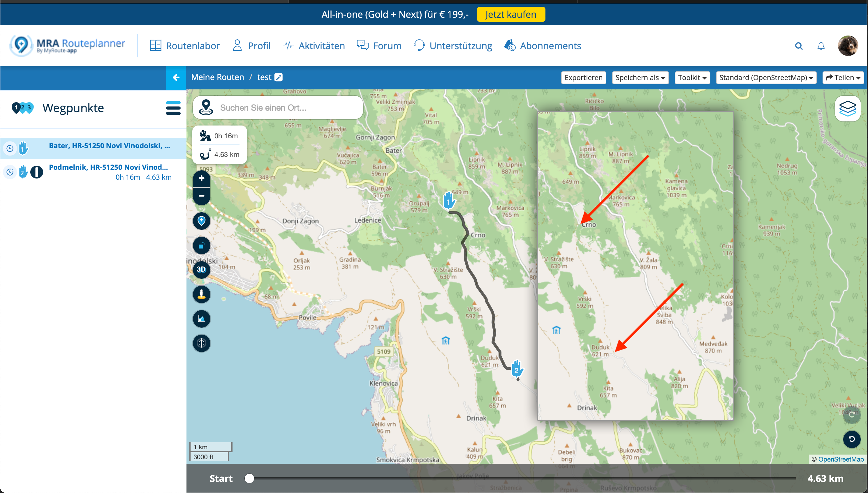Click waypoint 2 marker on map

[x=517, y=369]
